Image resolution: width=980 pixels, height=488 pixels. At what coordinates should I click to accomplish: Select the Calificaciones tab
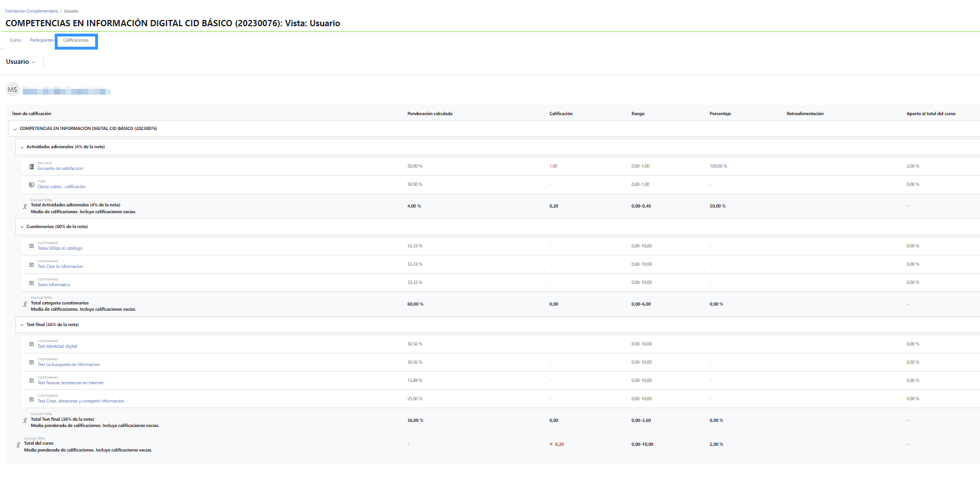(76, 40)
